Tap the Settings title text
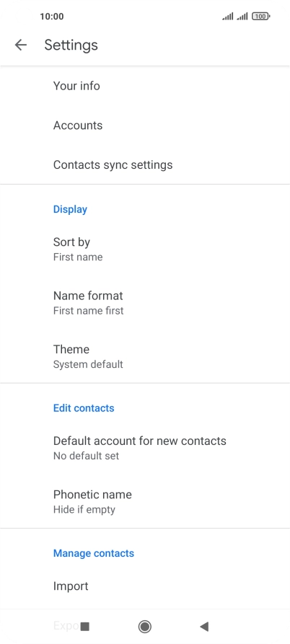 71,45
